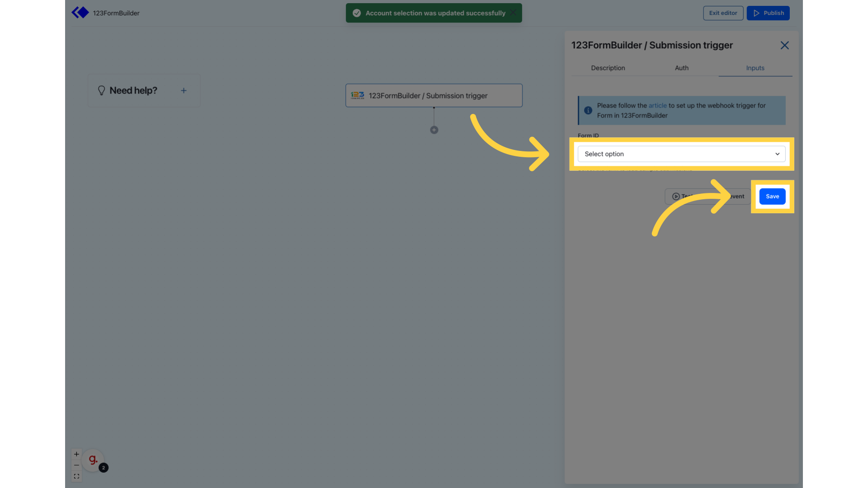The image size is (868, 488).
Task: Expand the Need help? panel with plus
Action: pos(184,90)
